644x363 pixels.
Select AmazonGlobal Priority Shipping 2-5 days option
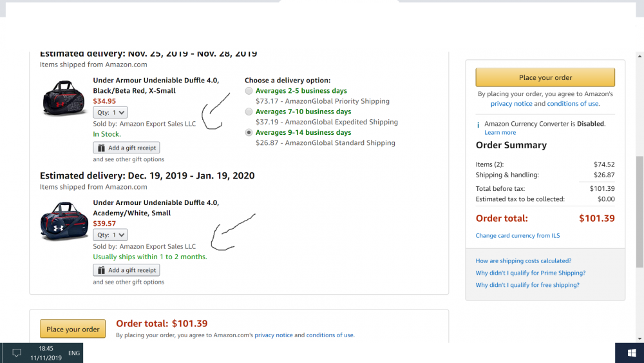pos(249,91)
